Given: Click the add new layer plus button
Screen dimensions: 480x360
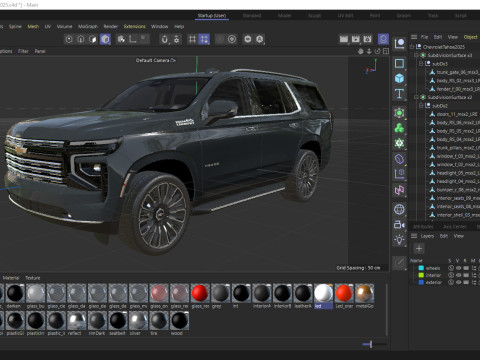Looking at the screenshot, I should (419, 248).
